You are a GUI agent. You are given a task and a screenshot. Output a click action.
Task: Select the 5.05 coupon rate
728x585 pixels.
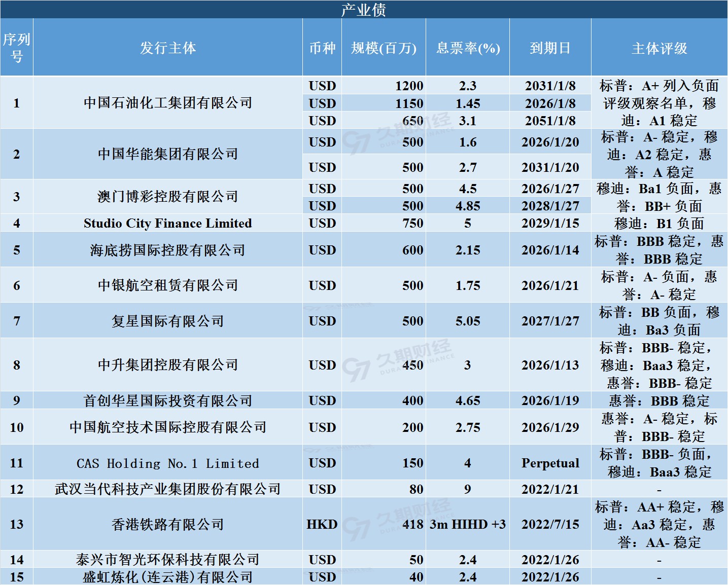(x=468, y=321)
